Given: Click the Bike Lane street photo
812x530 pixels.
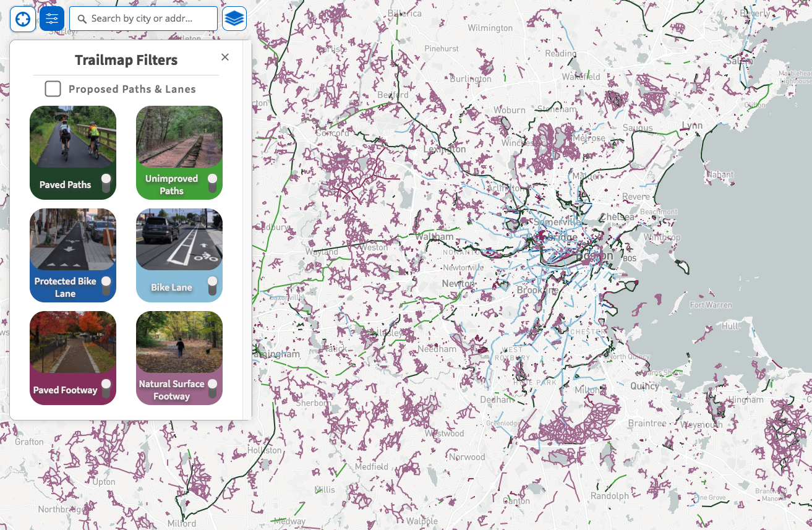Looking at the screenshot, I should pyautogui.click(x=179, y=239).
